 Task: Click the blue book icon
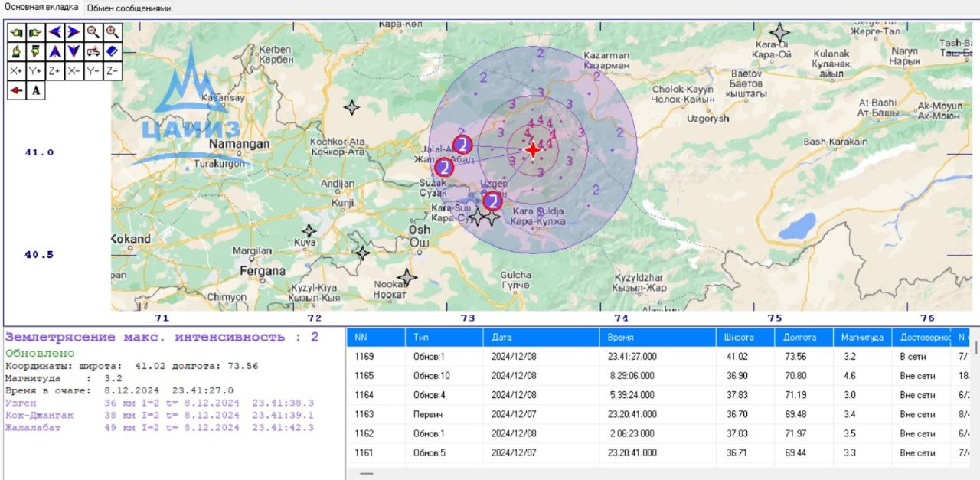coord(113,51)
